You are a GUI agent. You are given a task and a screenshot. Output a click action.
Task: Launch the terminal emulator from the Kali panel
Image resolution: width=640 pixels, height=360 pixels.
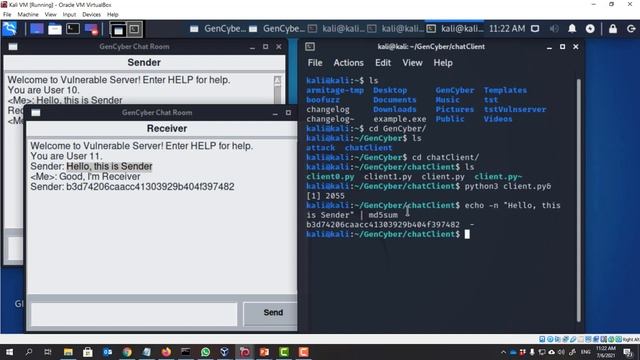click(x=73, y=29)
